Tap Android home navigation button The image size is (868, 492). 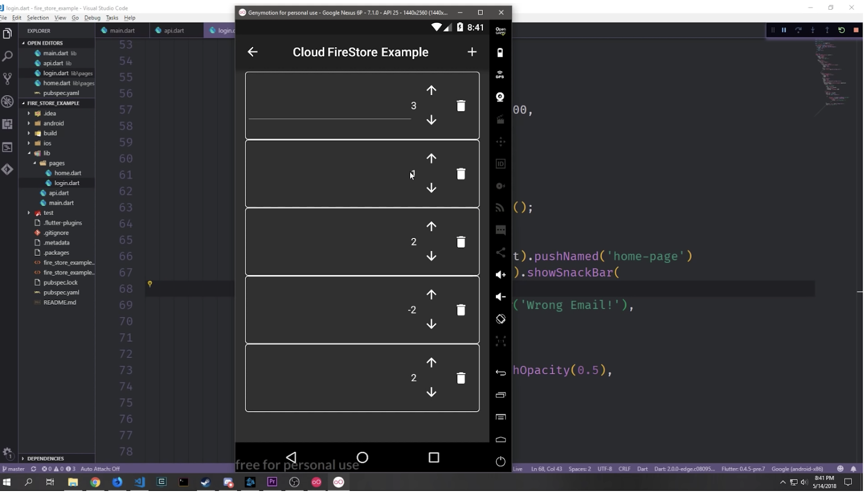362,457
